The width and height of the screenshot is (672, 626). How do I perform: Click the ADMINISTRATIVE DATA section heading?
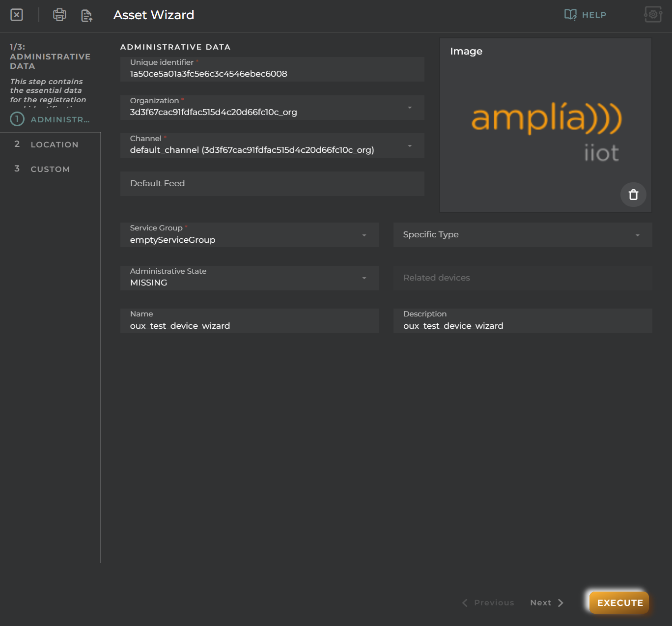click(175, 47)
